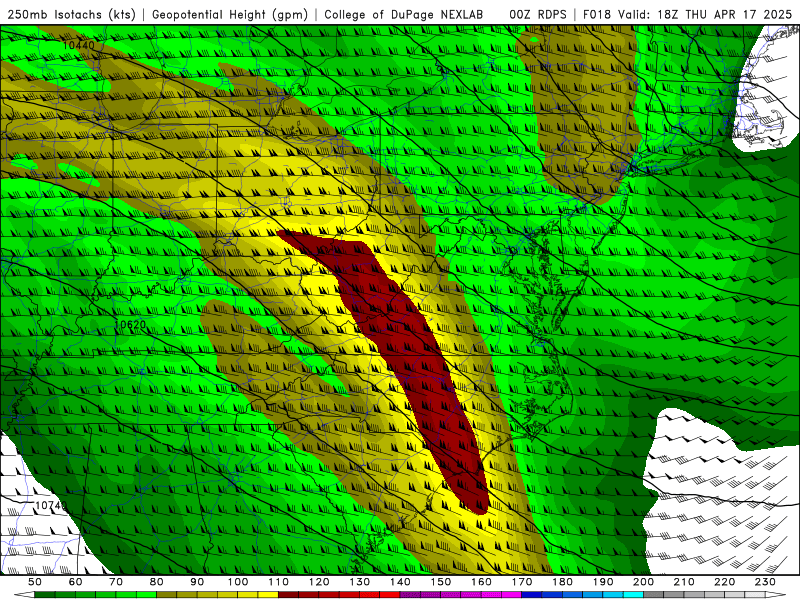Screen dimensions: 800x600
Task: Click the 10740 height contour label
Action: [51, 505]
